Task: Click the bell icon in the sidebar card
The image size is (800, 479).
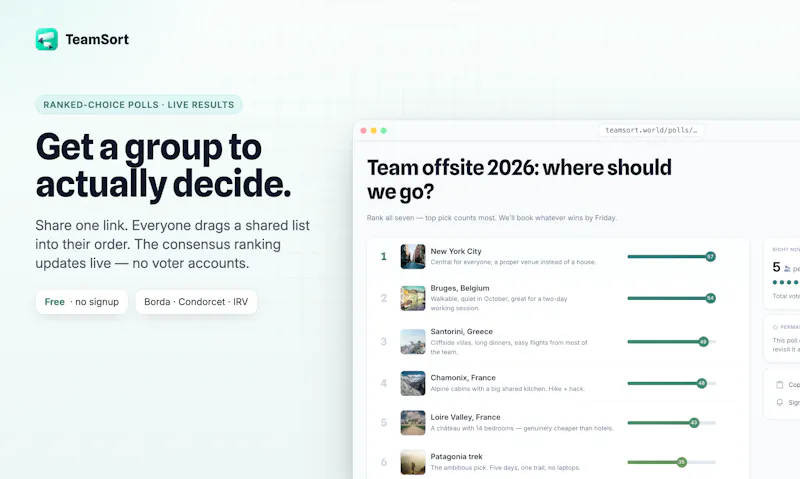Action: 780,402
